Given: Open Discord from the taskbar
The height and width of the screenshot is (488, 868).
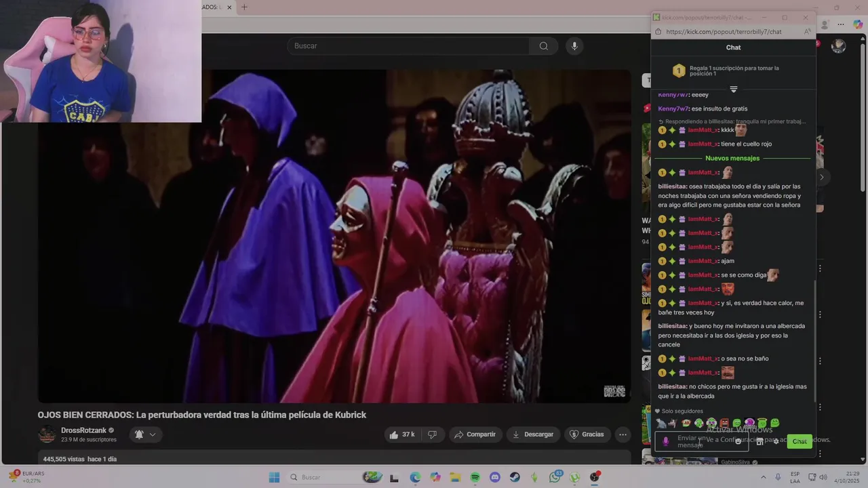Looking at the screenshot, I should click(495, 477).
